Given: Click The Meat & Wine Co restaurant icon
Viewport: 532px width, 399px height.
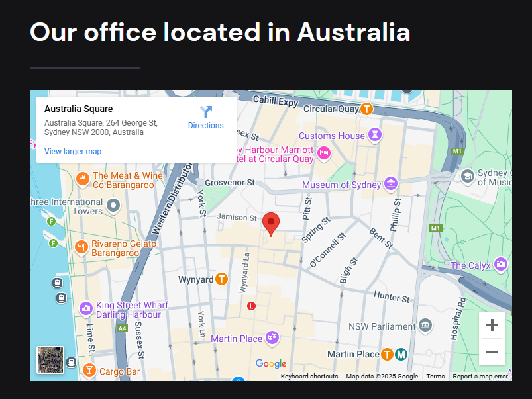Looking at the screenshot, I should pos(82,179).
